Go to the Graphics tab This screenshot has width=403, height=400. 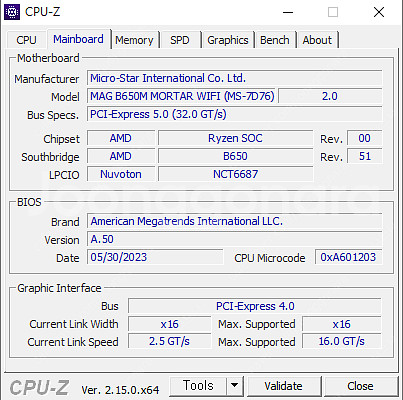coord(228,40)
